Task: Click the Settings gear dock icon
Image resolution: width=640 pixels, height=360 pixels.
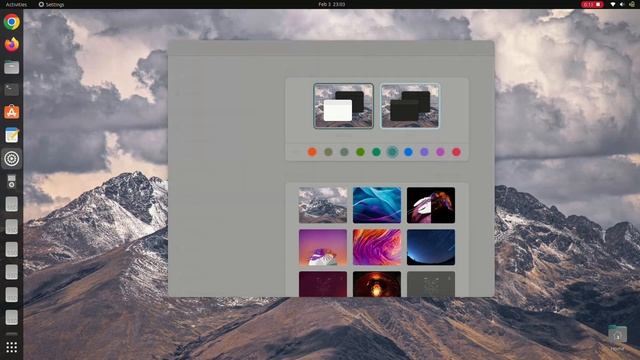Action: click(11, 158)
